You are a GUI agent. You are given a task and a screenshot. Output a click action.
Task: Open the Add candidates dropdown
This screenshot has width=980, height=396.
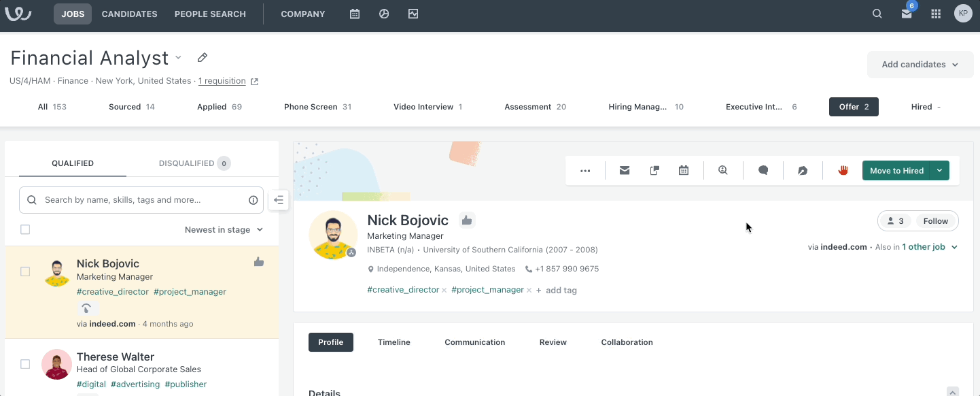click(x=920, y=65)
